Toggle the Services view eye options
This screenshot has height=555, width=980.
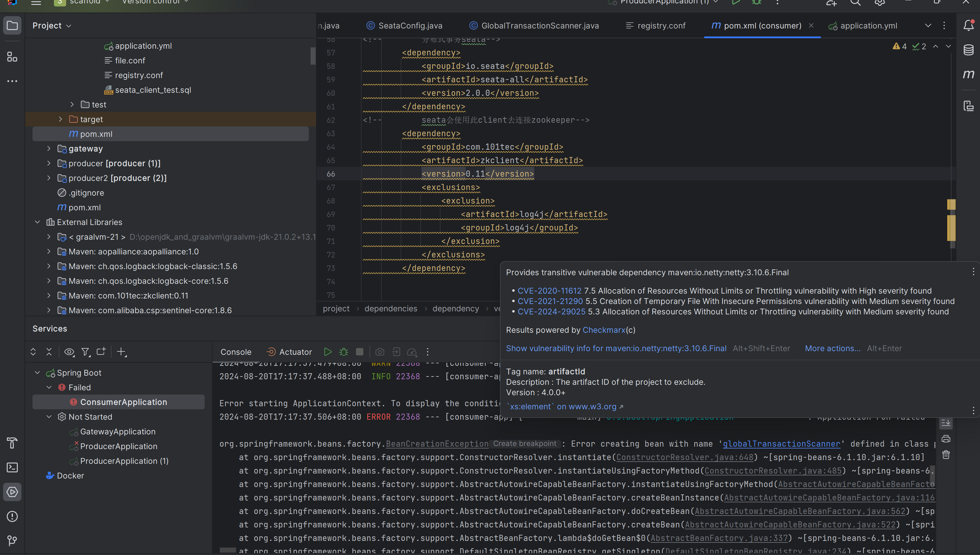point(69,352)
